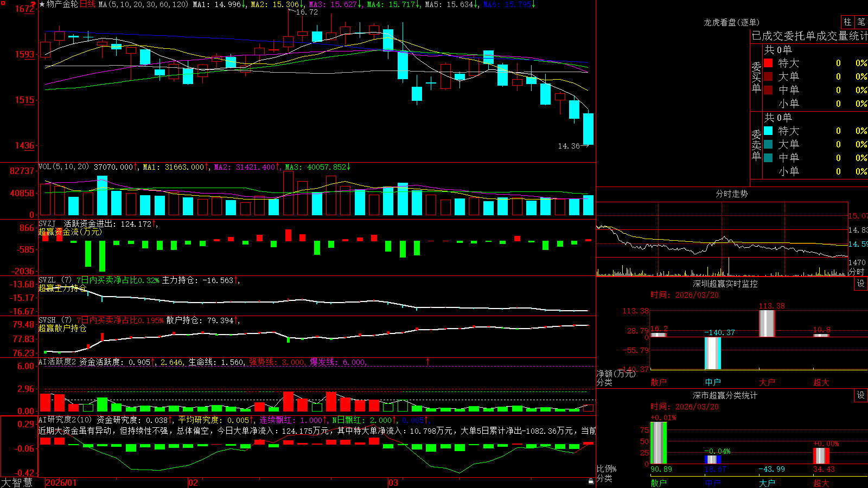
Task: Click the 16.72 high price marker
Action: [307, 12]
